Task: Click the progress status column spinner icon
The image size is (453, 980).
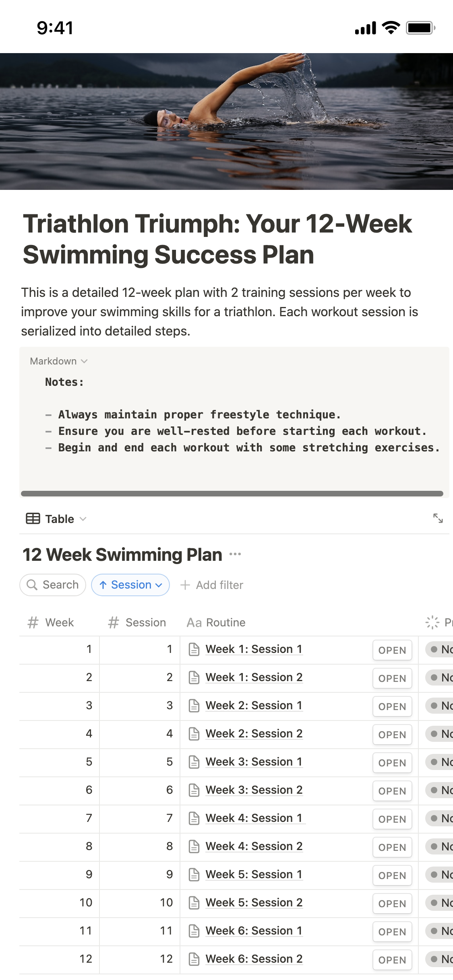Action: coord(432,622)
